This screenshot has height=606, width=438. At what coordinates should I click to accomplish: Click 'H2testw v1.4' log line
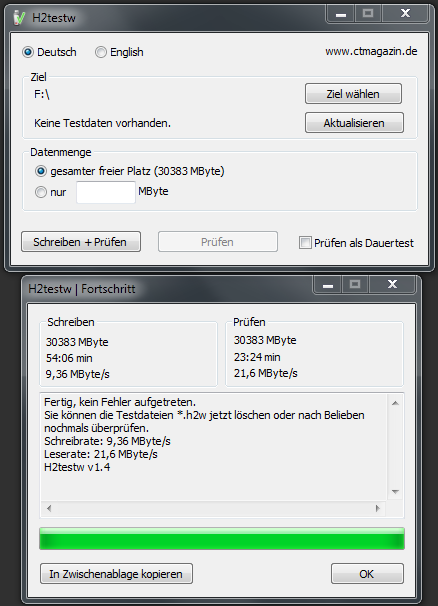(77, 467)
